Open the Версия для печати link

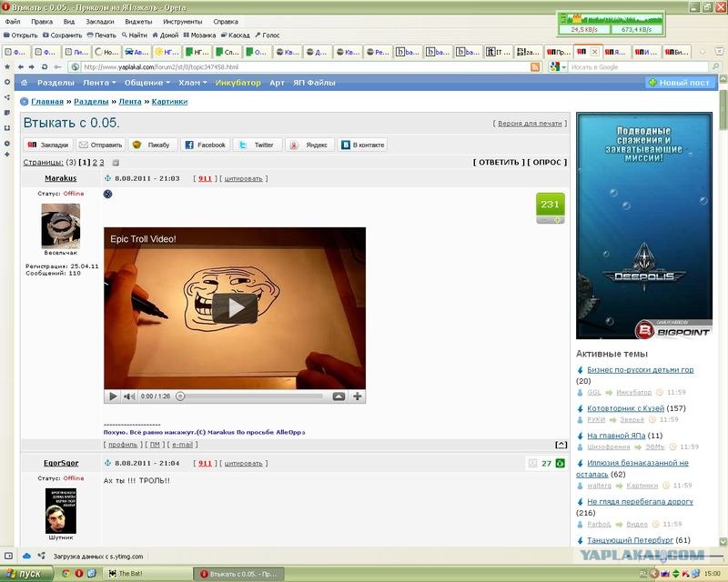click(x=530, y=124)
